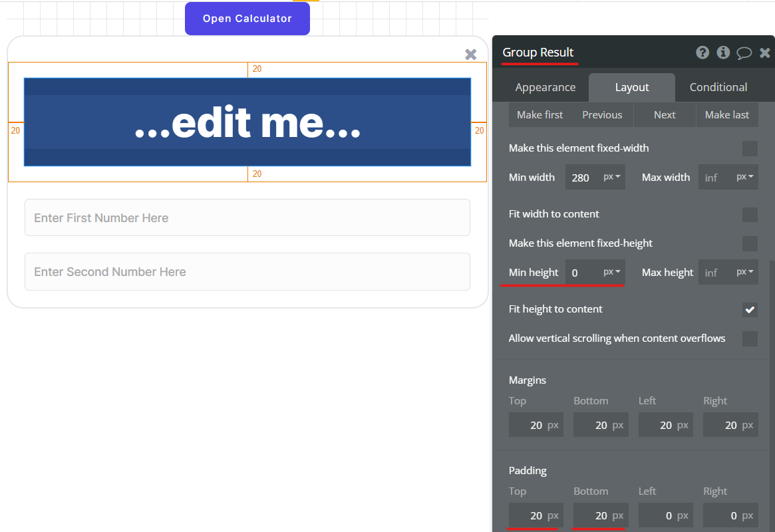Open the Min width px unit dropdown
The image size is (775, 532).
[x=612, y=178]
